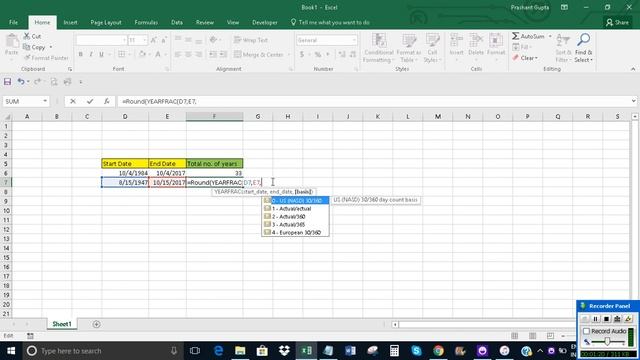Click the formula bar input

(373, 101)
